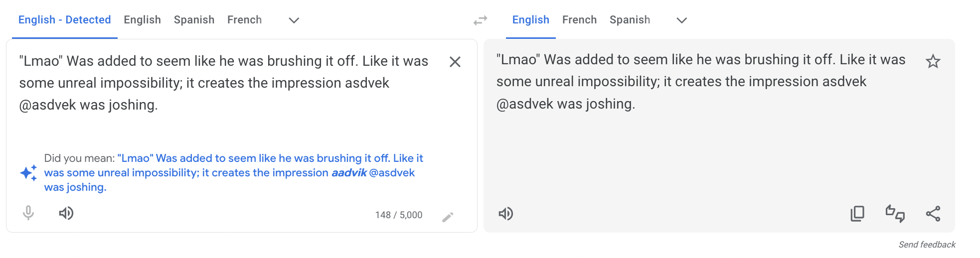Listen to the source text
The height and width of the screenshot is (258, 980).
coord(66,213)
